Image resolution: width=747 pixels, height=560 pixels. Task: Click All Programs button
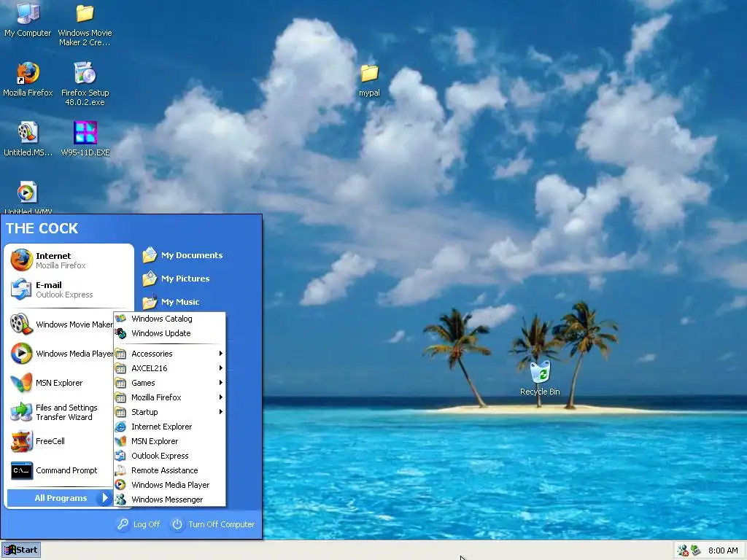coord(59,498)
